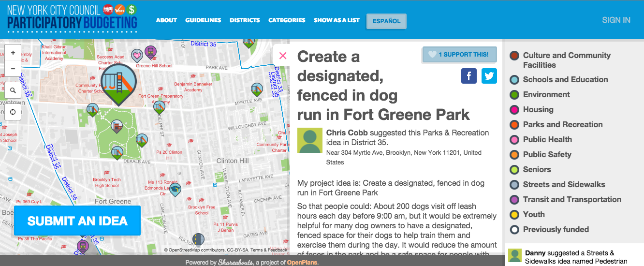Viewport: 644px width, 266px height.
Task: Filter by Schools and Education category
Action: [x=559, y=79]
